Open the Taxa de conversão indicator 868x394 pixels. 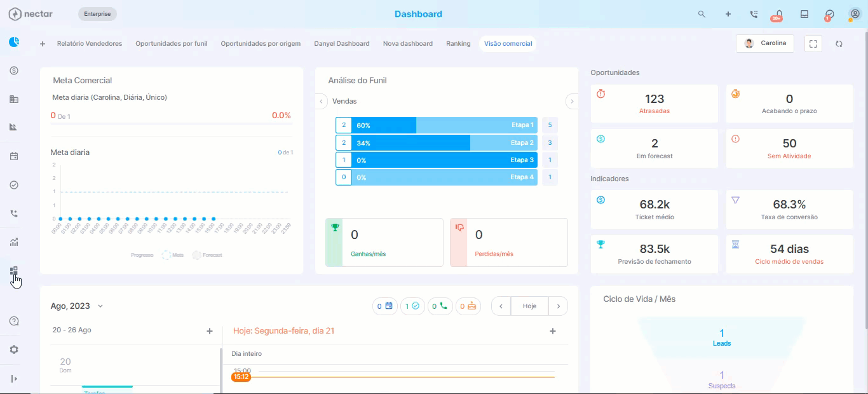(789, 209)
